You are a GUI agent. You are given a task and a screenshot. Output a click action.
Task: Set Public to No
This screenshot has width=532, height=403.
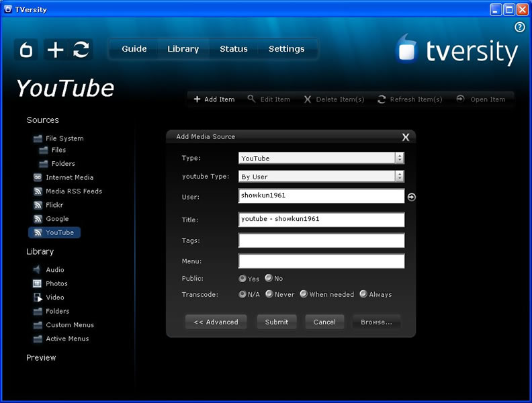269,278
